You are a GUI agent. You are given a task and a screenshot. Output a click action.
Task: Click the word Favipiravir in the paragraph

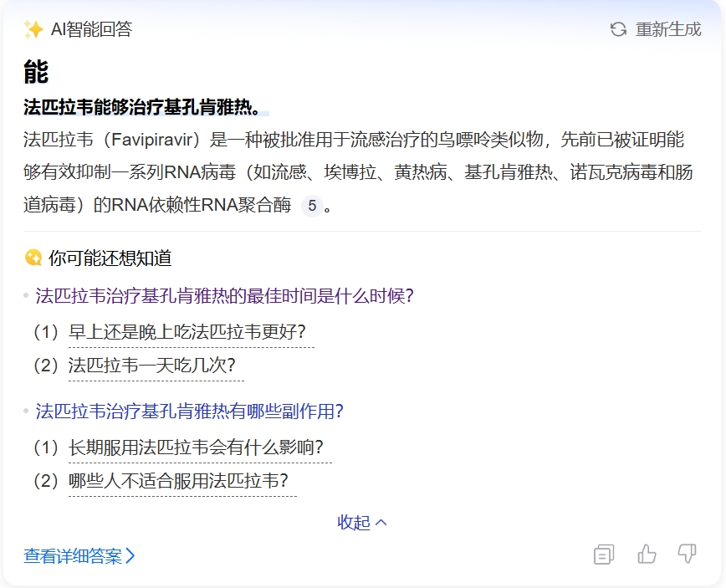pos(151,140)
